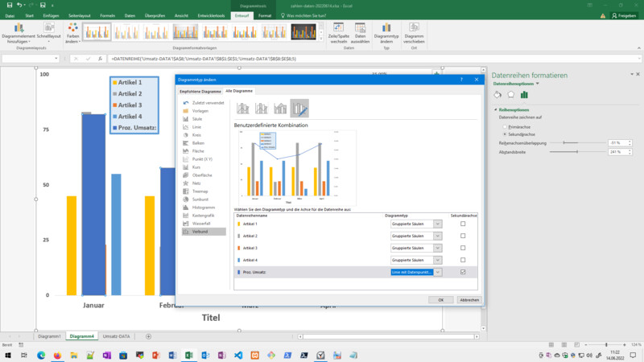Click the Freigeben share button
Screen dimensions: 644x362
[624, 15]
